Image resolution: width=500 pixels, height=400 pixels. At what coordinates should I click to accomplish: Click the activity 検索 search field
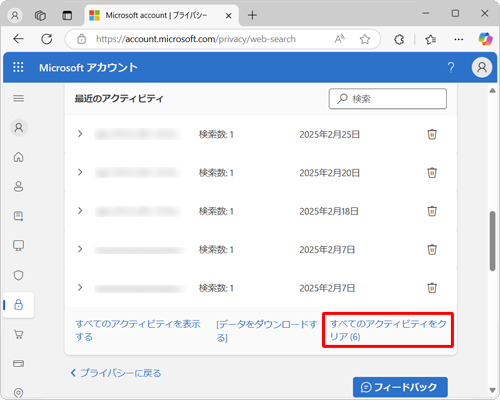(388, 99)
